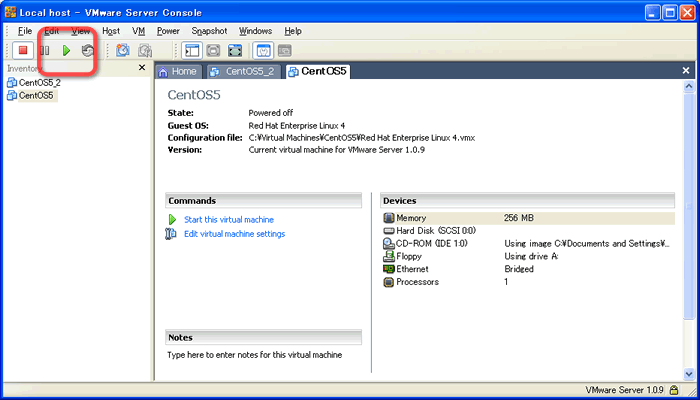
Task: Click the green arrow icon beside Start this virtual machine
Action: tap(172, 220)
